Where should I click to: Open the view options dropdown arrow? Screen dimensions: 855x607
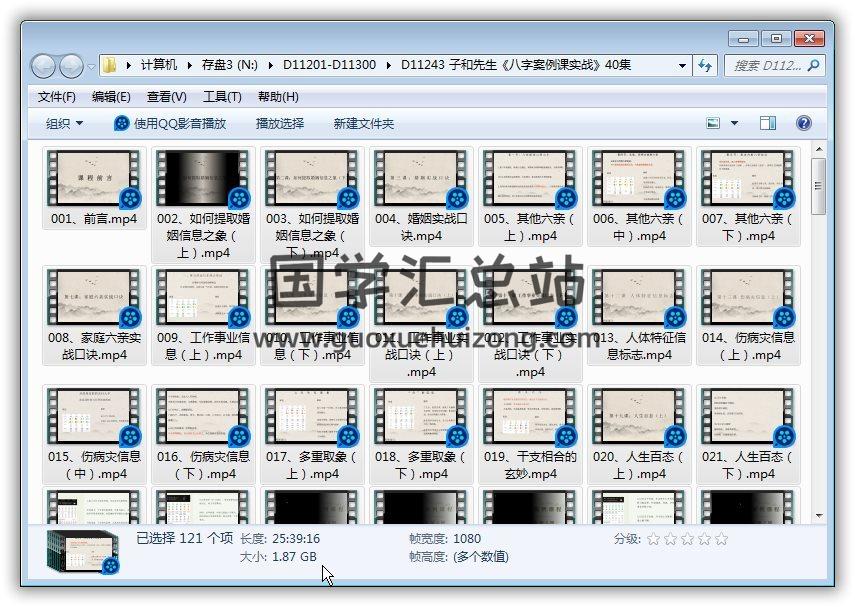(734, 123)
